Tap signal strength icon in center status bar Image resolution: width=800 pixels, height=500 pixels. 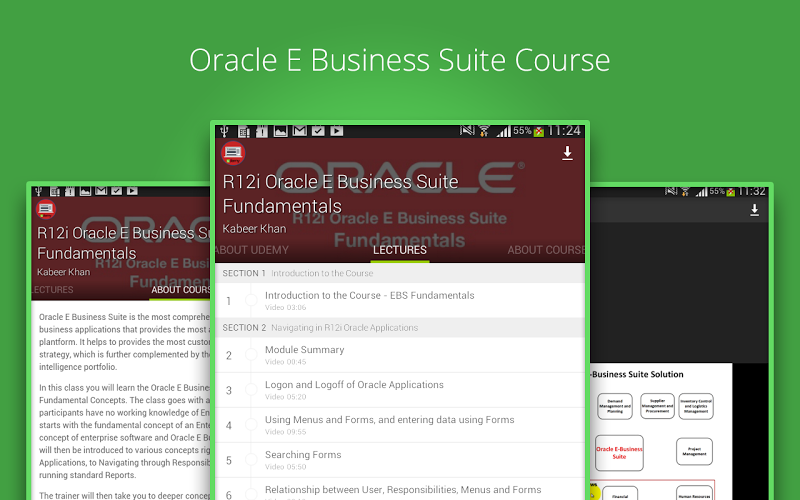[x=504, y=132]
